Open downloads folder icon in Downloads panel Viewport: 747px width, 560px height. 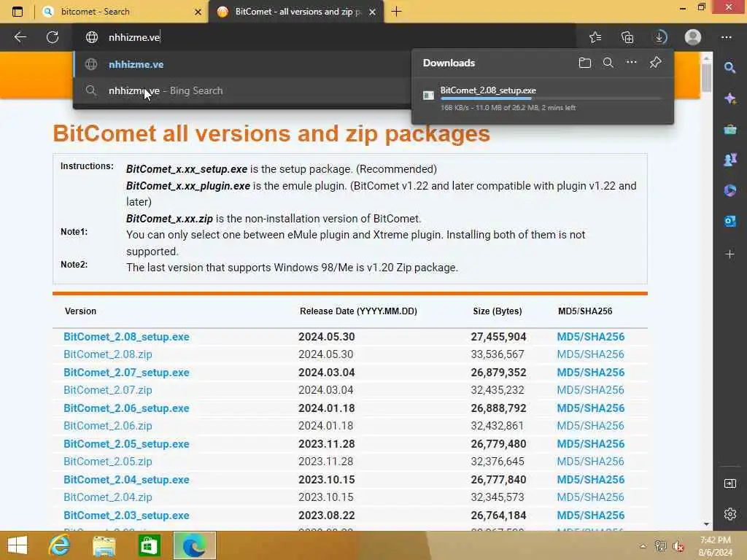[x=584, y=63]
